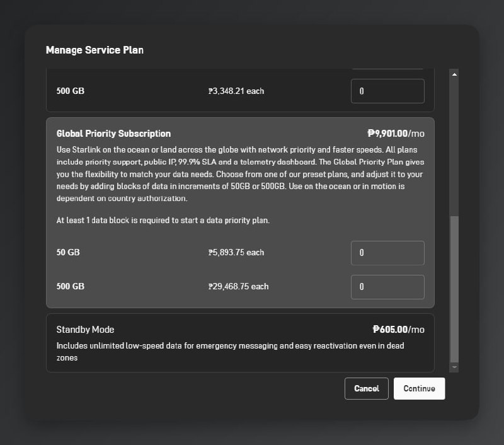Click the Standby Mode description text

click(230, 352)
